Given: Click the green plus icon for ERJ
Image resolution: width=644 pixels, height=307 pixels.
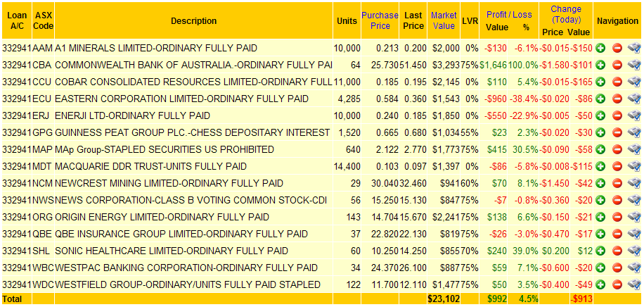Looking at the screenshot, I should (x=600, y=115).
